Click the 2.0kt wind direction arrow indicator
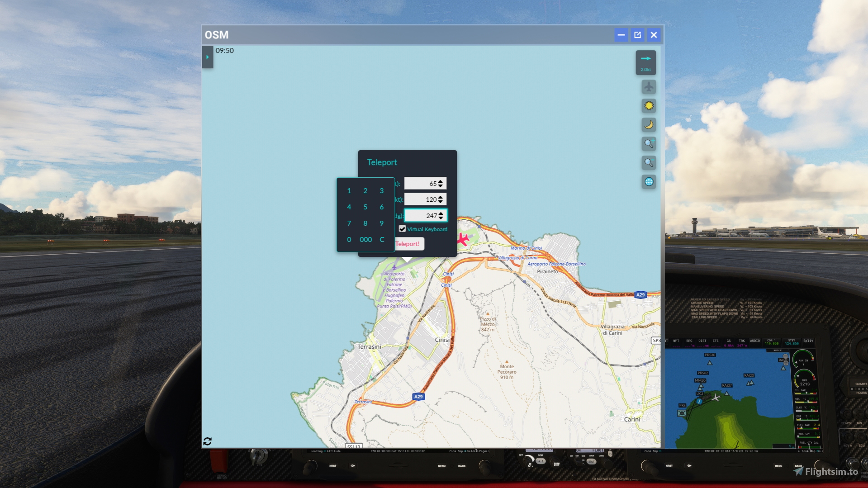Screen dimensions: 868x488 [645, 62]
